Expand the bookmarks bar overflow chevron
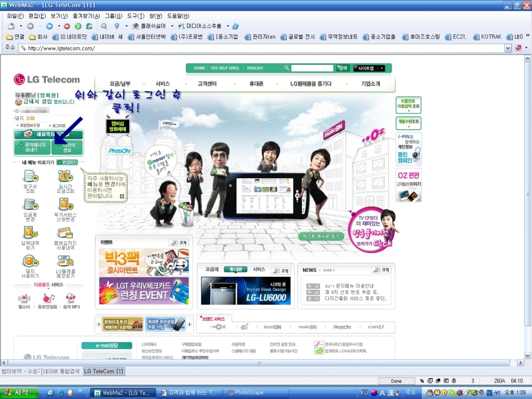 click(528, 36)
